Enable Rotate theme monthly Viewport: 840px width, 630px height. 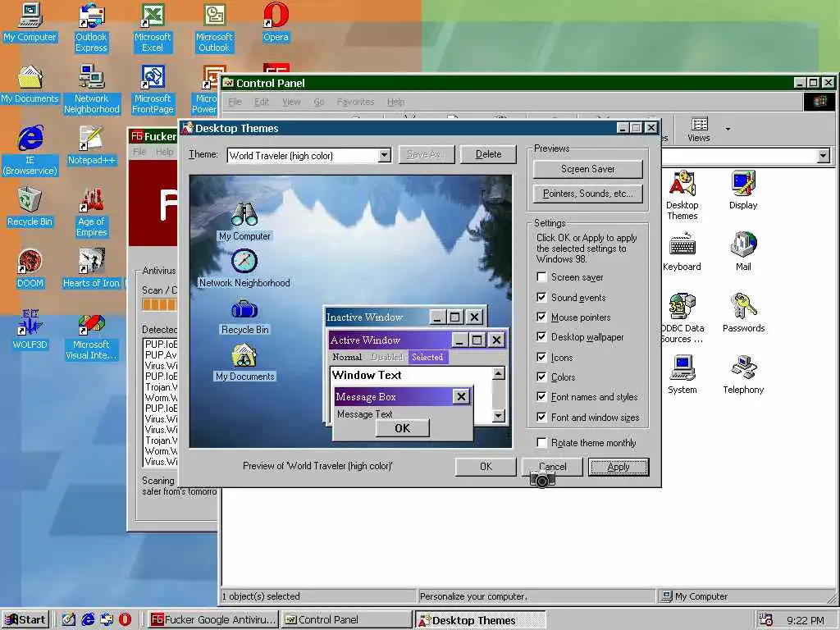click(x=541, y=442)
